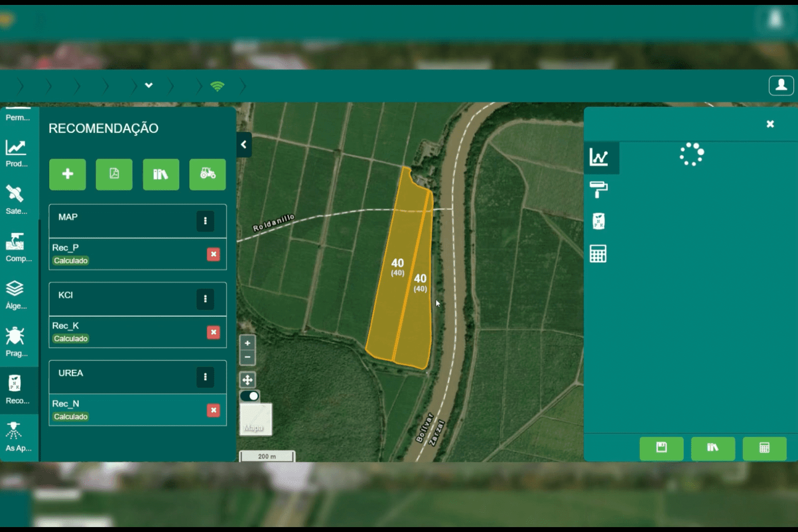Click the save floppy disk button
The image size is (798, 532).
pyautogui.click(x=661, y=448)
